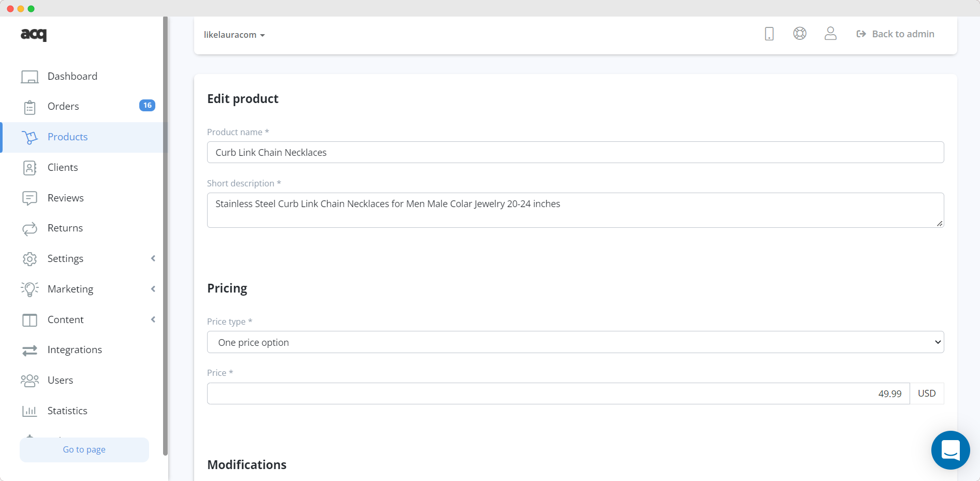Click the USD currency label
The height and width of the screenshot is (481, 980).
[x=927, y=393]
